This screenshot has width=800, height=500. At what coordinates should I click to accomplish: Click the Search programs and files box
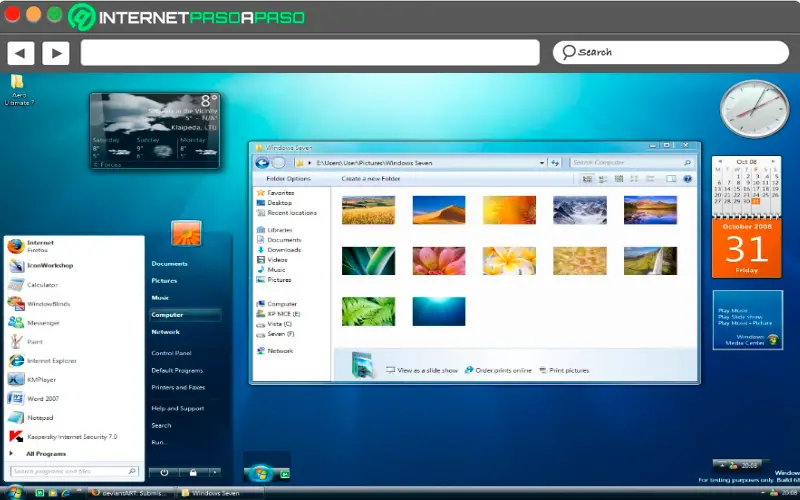[x=74, y=471]
